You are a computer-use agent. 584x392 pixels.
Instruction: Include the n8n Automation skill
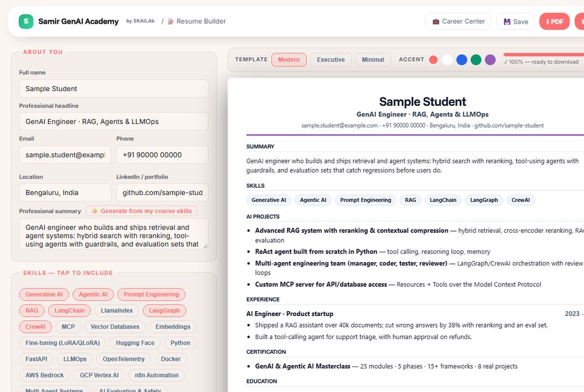[x=157, y=375]
